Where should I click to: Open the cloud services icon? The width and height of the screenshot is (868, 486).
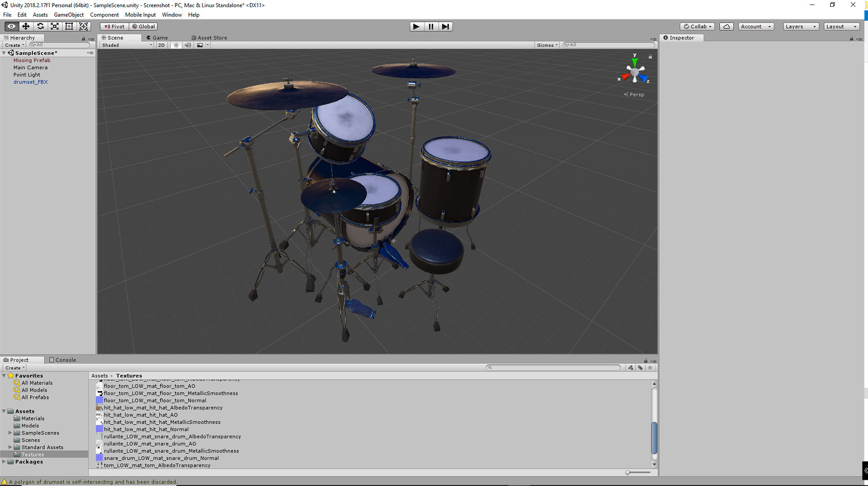click(726, 27)
